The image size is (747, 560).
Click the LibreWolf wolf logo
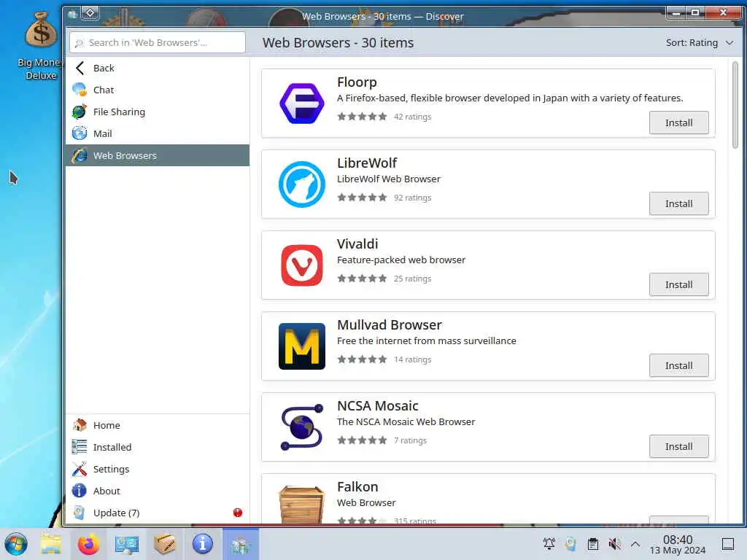[x=301, y=184]
